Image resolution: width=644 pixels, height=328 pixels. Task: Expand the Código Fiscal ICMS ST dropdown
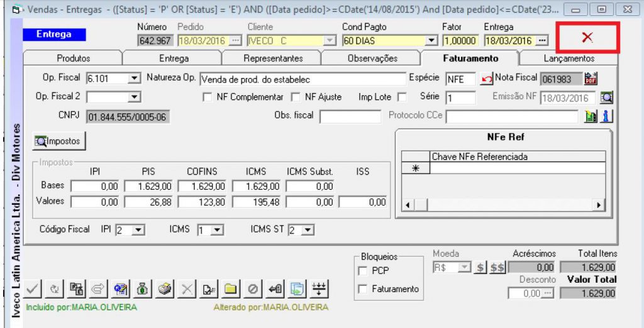pos(308,231)
